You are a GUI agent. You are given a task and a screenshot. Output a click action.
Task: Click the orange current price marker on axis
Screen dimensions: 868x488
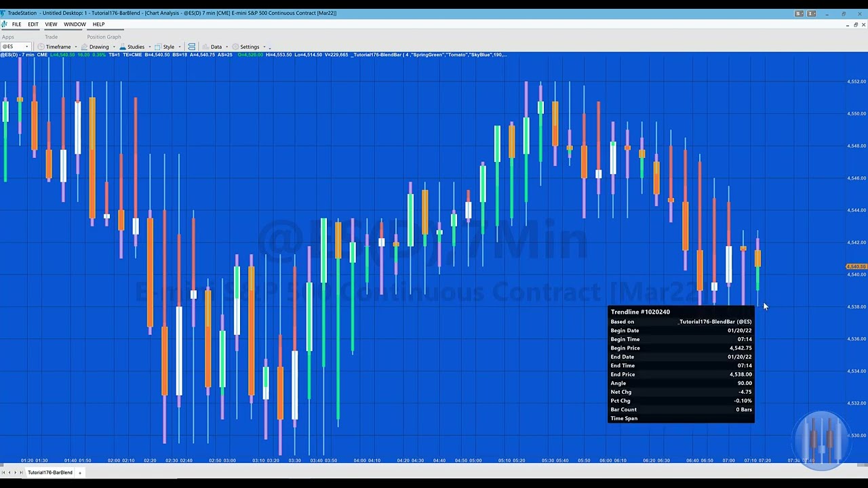(x=856, y=267)
